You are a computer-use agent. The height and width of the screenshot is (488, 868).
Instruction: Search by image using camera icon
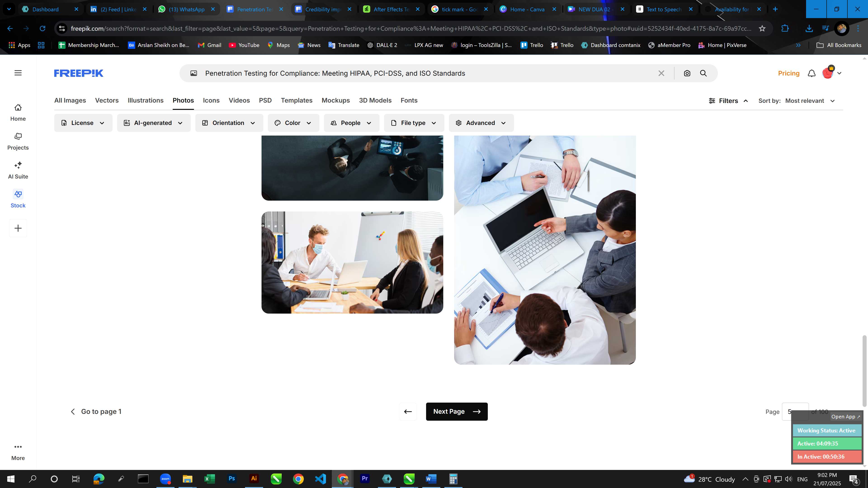[687, 73]
